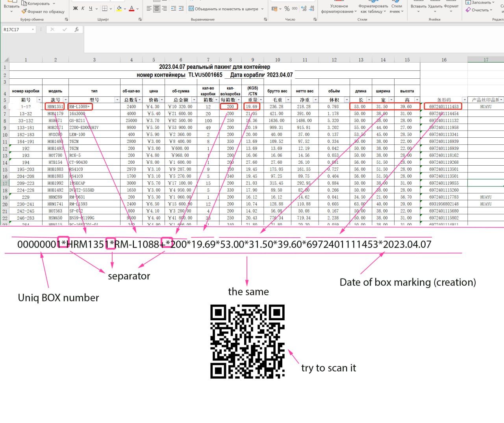Viewport: 504px width, 423px height.
Task: Open 'Форматировать как таблицу' menu
Action: click(x=373, y=9)
